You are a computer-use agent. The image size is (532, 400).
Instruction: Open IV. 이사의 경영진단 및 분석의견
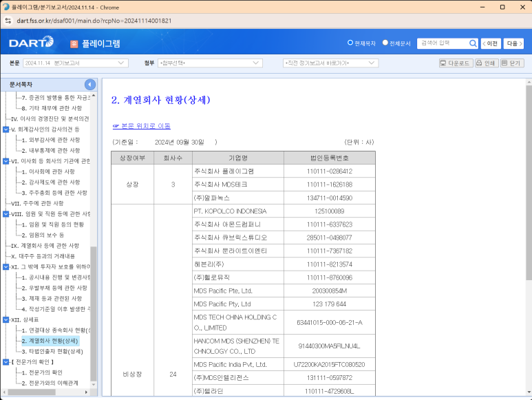point(50,118)
